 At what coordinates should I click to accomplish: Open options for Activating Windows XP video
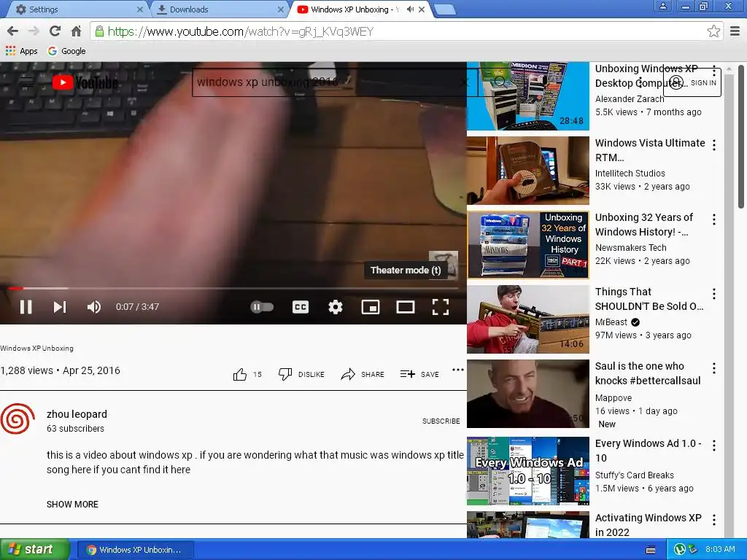[x=713, y=519]
